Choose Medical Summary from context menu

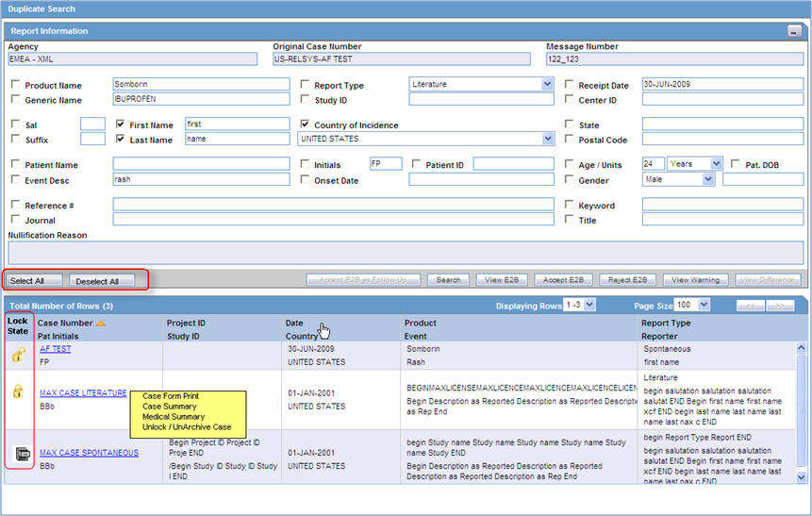coord(174,417)
